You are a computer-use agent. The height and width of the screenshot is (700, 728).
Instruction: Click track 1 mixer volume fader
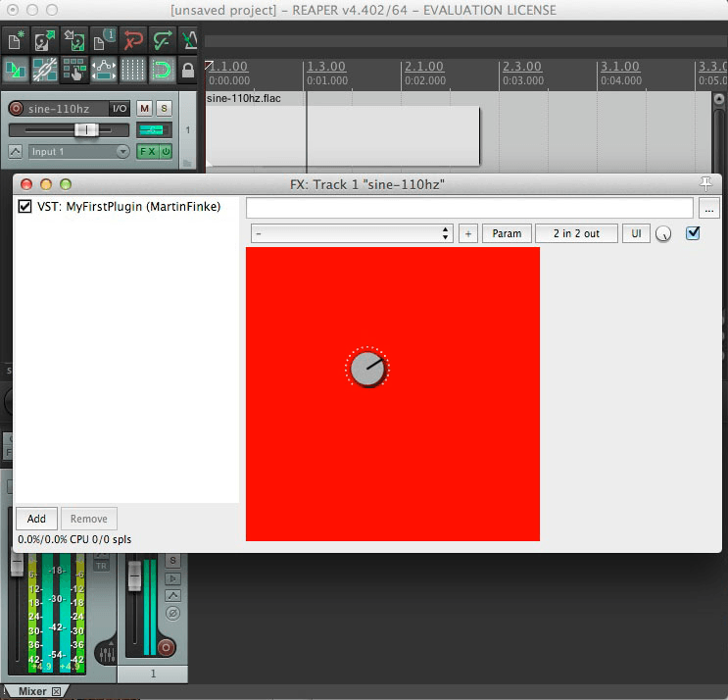[134, 575]
